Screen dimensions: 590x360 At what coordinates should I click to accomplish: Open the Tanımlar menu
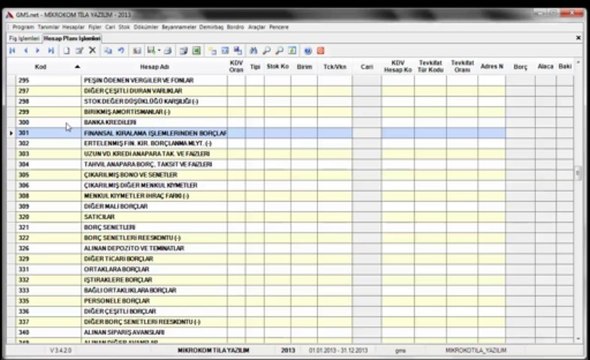(49, 27)
